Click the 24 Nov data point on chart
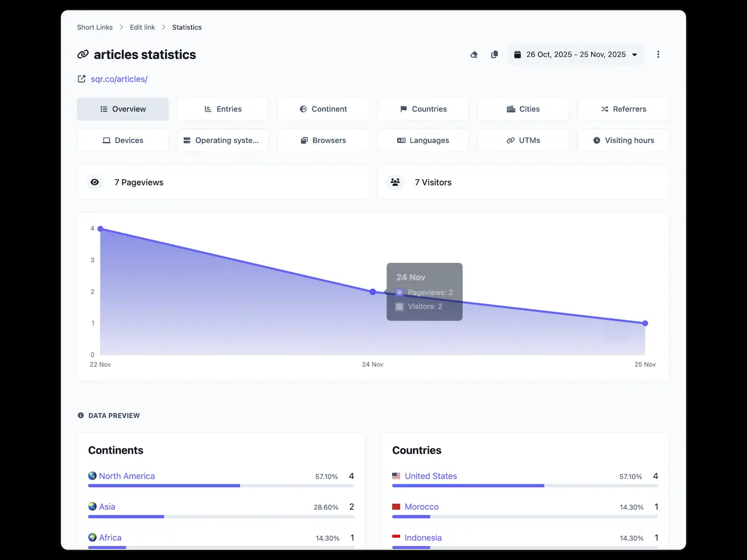This screenshot has width=747, height=560. (x=373, y=292)
